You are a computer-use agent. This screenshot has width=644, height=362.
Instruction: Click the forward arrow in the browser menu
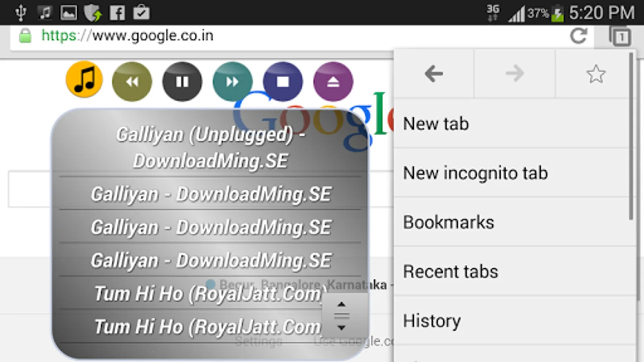click(x=515, y=74)
